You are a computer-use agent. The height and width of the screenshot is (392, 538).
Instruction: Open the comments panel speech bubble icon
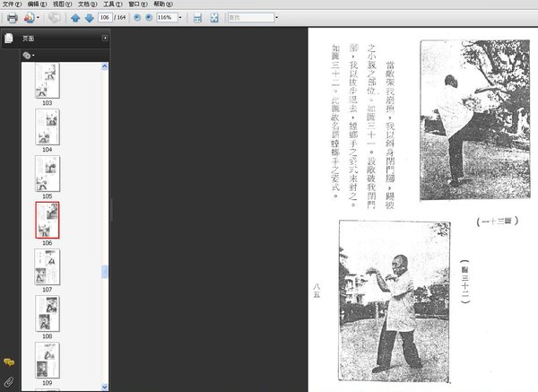click(9, 362)
